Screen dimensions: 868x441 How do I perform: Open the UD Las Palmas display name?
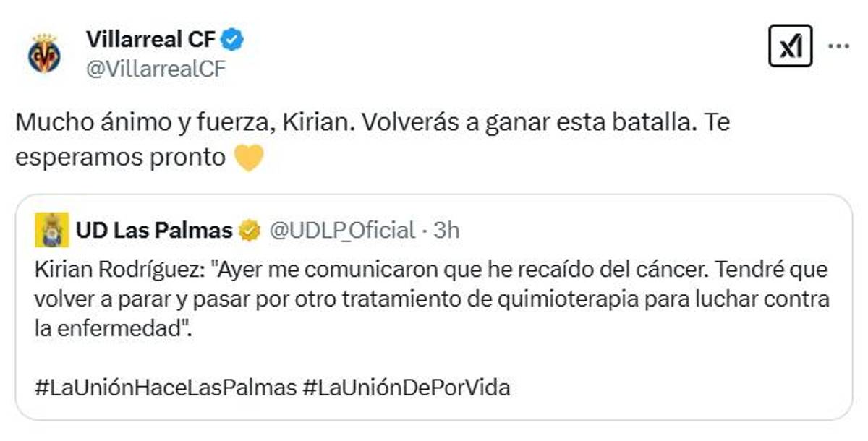[x=153, y=231]
